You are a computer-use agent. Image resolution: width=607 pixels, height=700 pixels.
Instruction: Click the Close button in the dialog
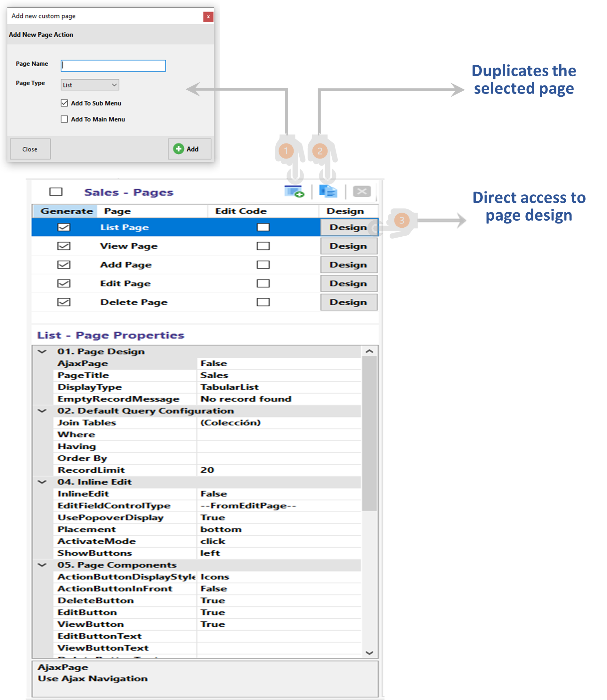tap(30, 149)
